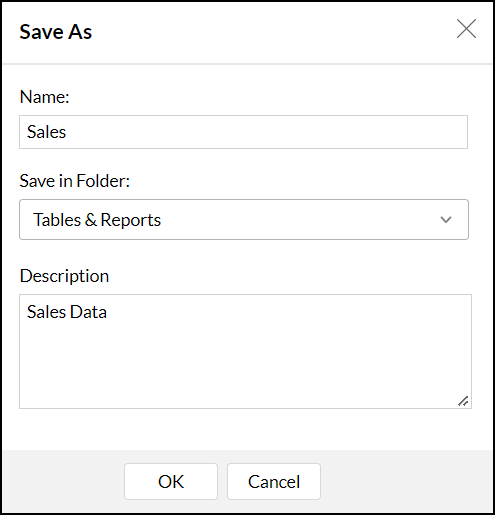Click the down chevron in folder selector

click(446, 220)
